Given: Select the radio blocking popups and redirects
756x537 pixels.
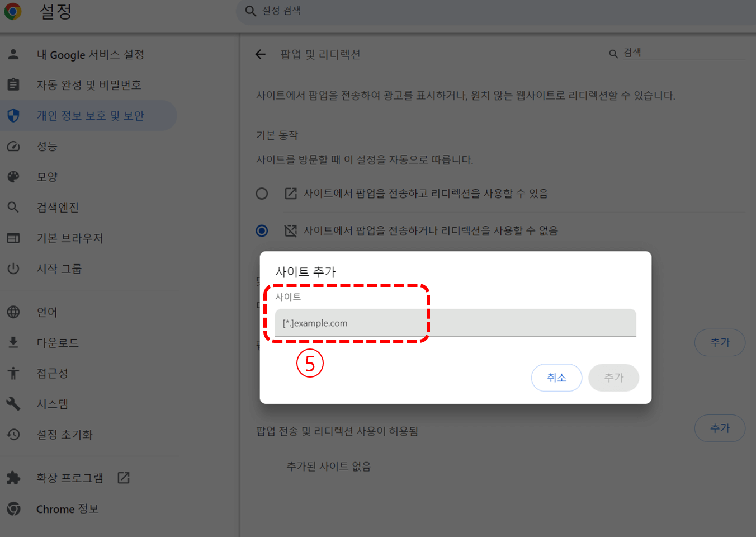Looking at the screenshot, I should click(x=262, y=230).
